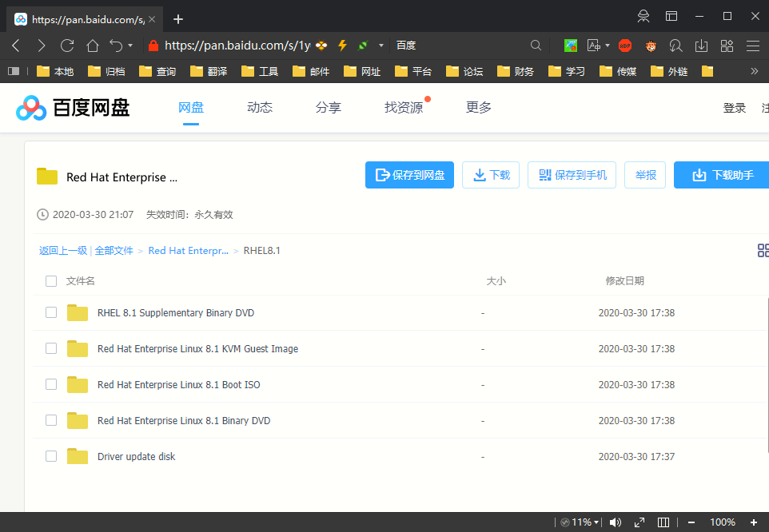Click the 举报 report button
This screenshot has height=532, width=769.
(x=645, y=175)
